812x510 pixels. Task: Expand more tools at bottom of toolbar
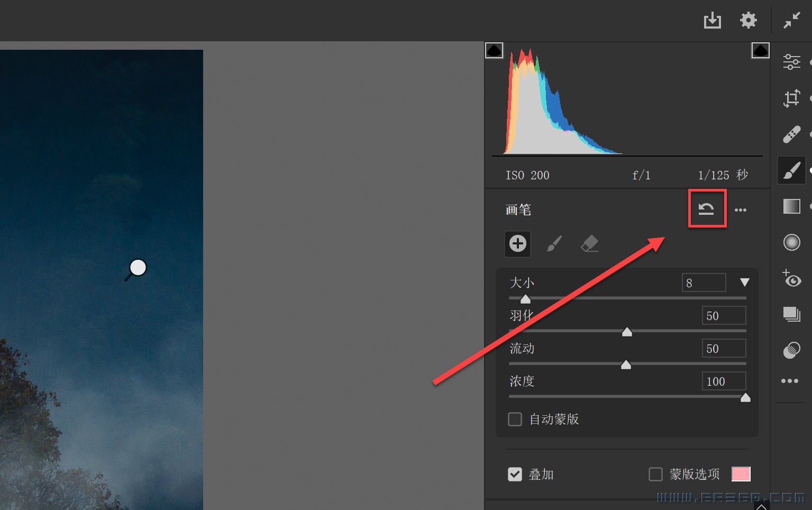pyautogui.click(x=790, y=381)
